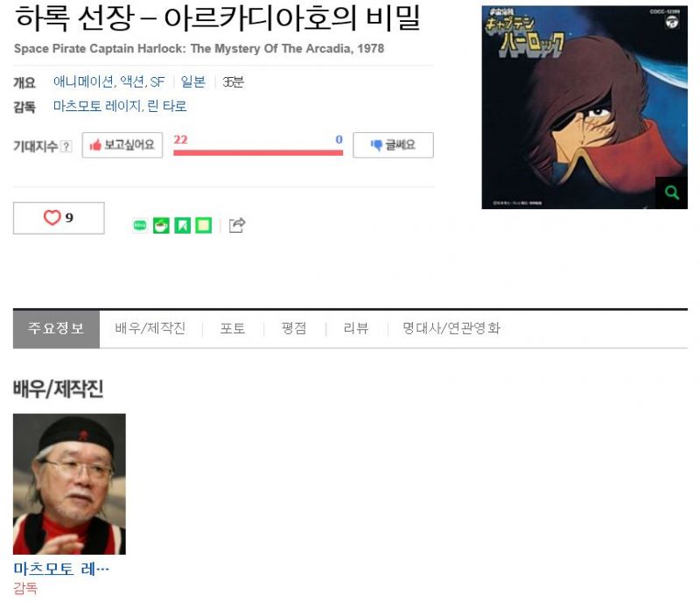Click the magnifier icon on poster
The width and height of the screenshot is (700, 609).
671,192
